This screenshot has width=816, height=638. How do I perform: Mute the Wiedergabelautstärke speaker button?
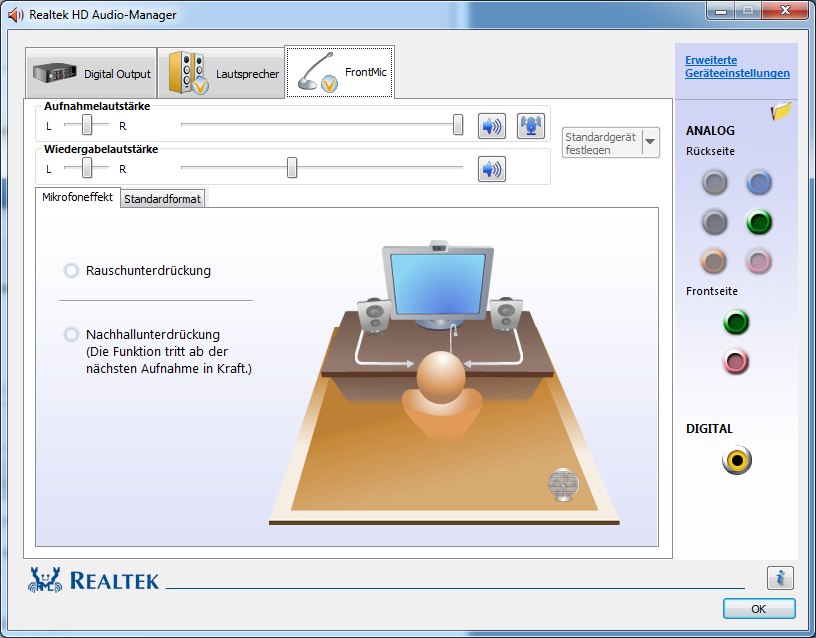pyautogui.click(x=491, y=169)
